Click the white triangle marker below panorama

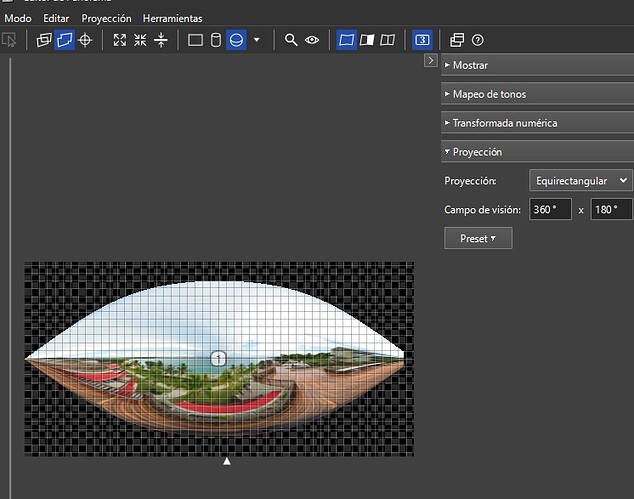click(x=227, y=461)
